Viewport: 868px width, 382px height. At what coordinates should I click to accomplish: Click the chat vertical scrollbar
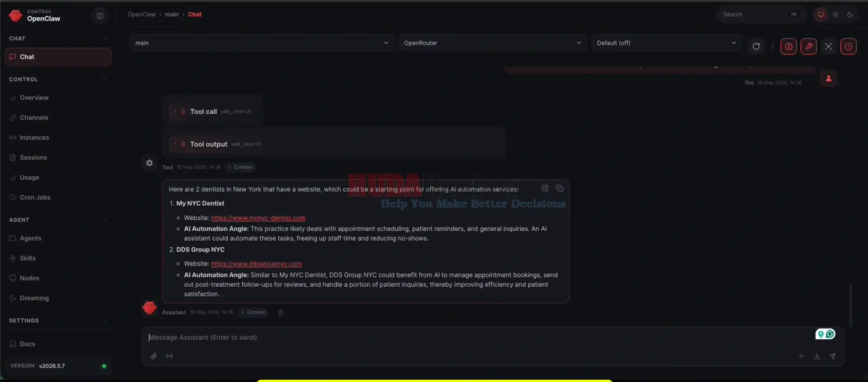point(851,305)
